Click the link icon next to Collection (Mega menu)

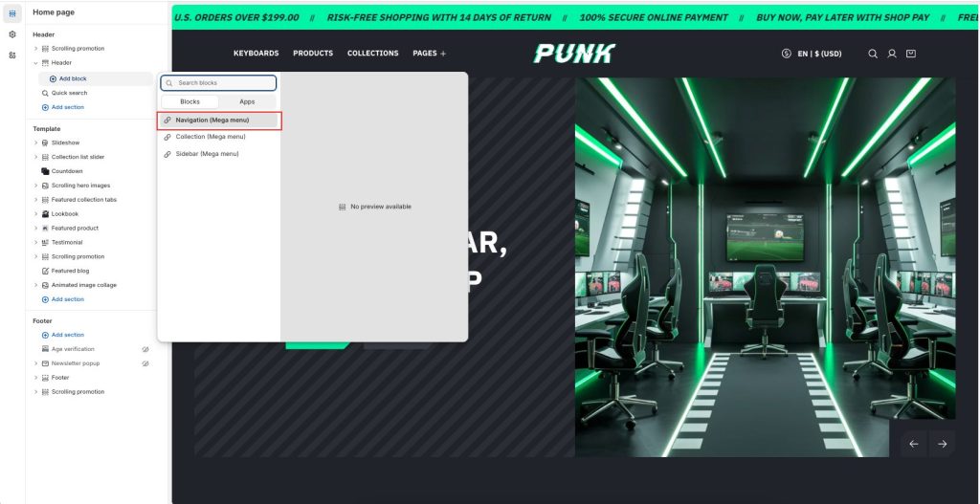point(167,137)
